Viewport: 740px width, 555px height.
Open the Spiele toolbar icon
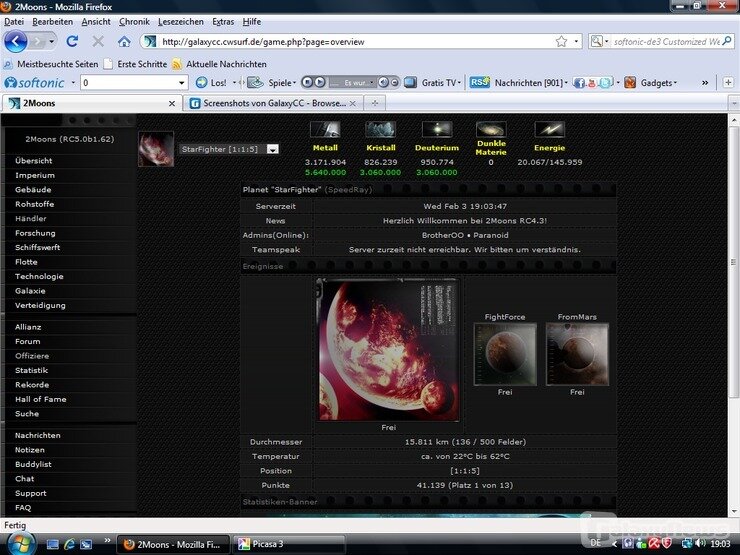pos(255,83)
